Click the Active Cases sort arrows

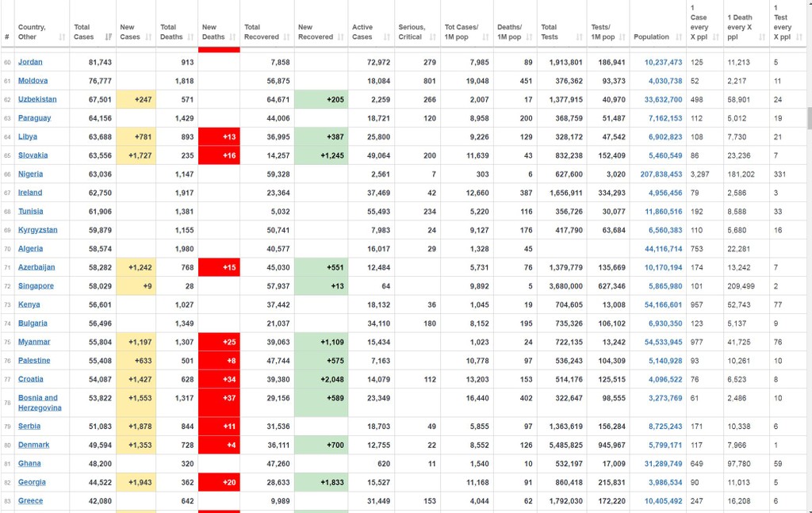(387, 36)
